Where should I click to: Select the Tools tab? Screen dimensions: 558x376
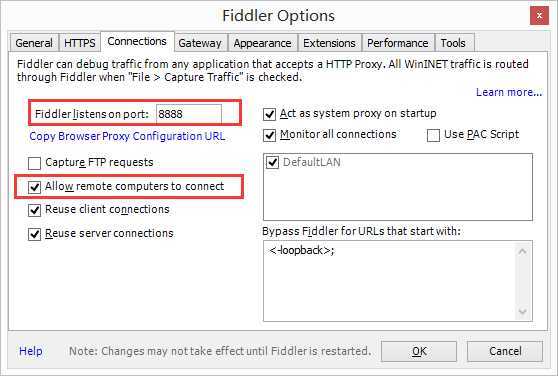click(x=453, y=43)
